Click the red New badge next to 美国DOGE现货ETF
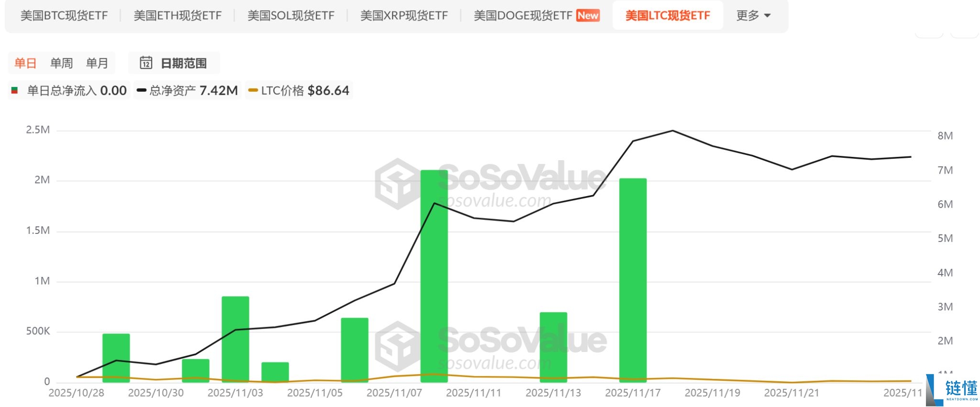 [587, 15]
